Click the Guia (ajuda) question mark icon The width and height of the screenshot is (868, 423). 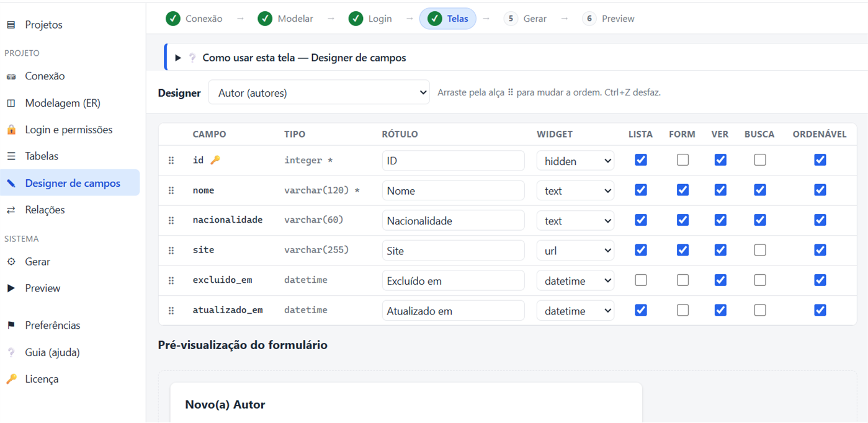11,352
